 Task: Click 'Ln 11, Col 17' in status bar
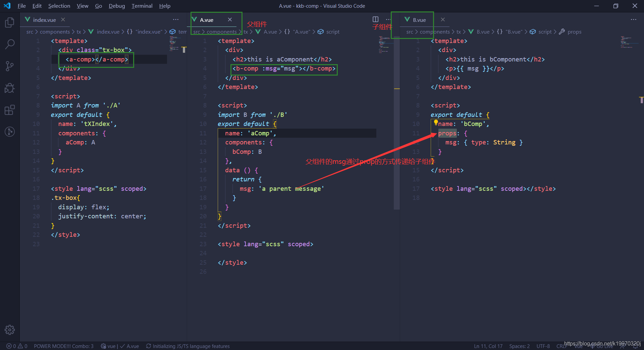click(488, 346)
